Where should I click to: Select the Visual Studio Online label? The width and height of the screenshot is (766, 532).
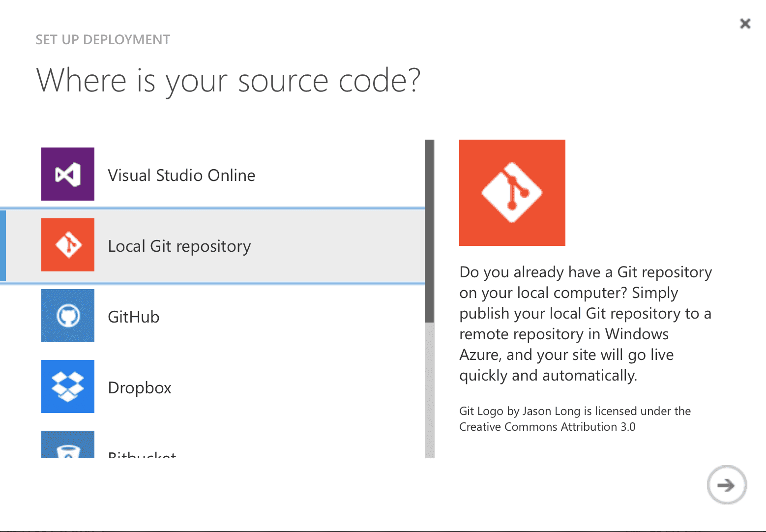point(181,175)
